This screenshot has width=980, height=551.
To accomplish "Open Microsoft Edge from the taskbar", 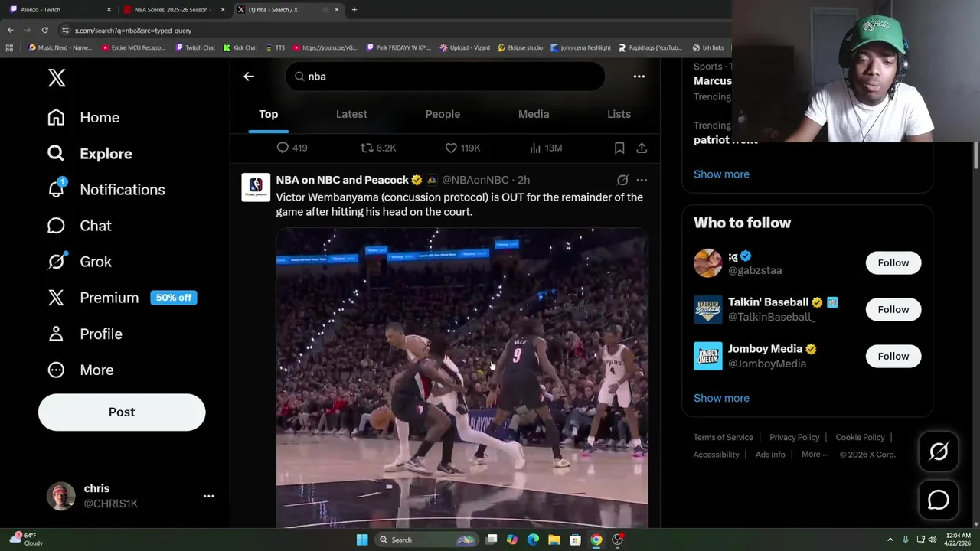I will (x=533, y=540).
